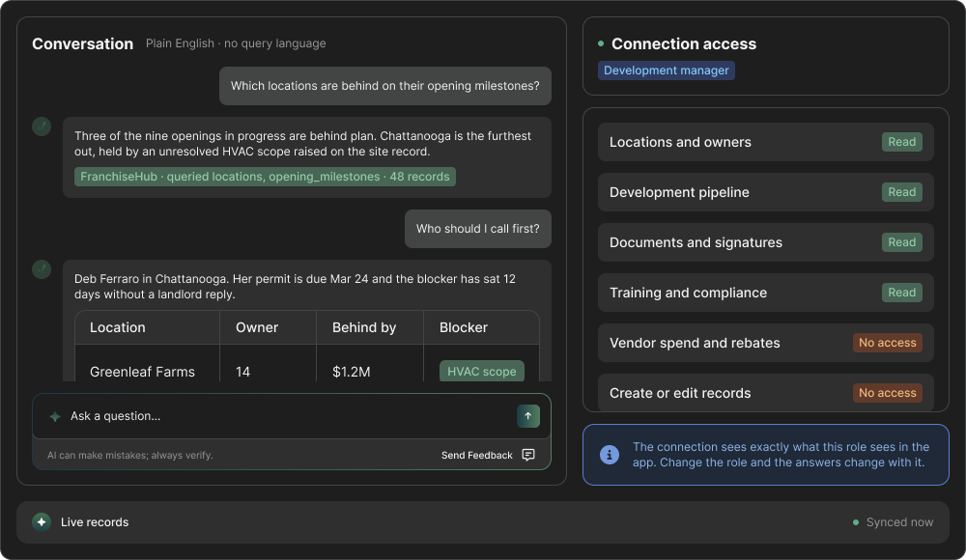966x560 pixels.
Task: Click the Live records label
Action: [x=95, y=521]
